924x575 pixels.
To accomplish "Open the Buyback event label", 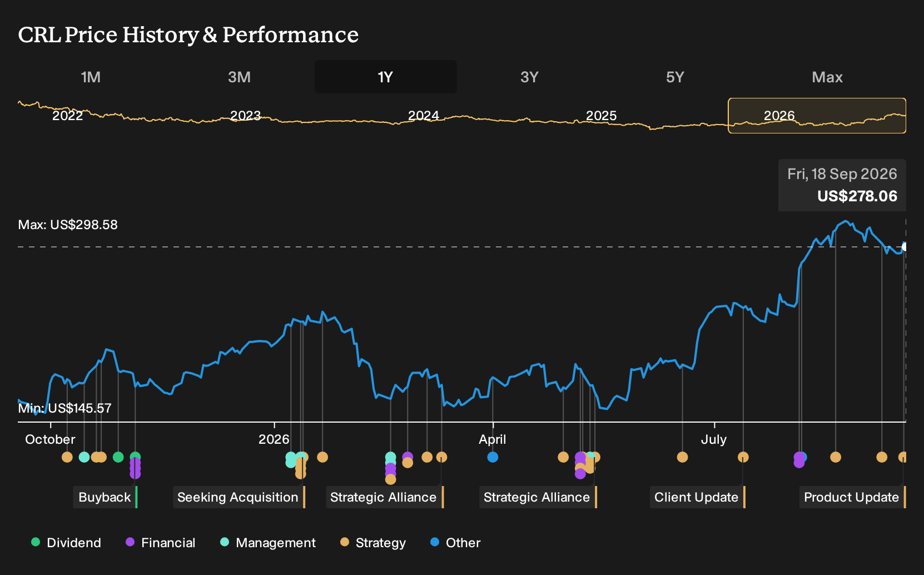I will click(105, 497).
